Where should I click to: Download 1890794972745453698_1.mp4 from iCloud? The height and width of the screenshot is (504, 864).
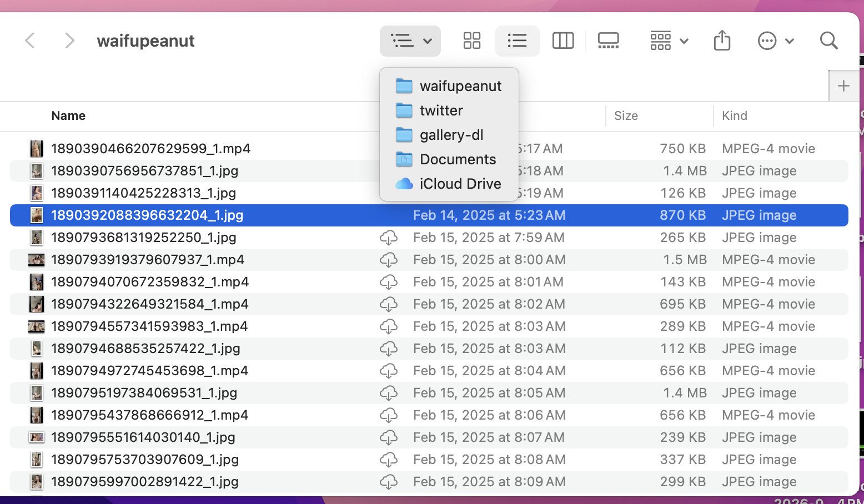[389, 371]
